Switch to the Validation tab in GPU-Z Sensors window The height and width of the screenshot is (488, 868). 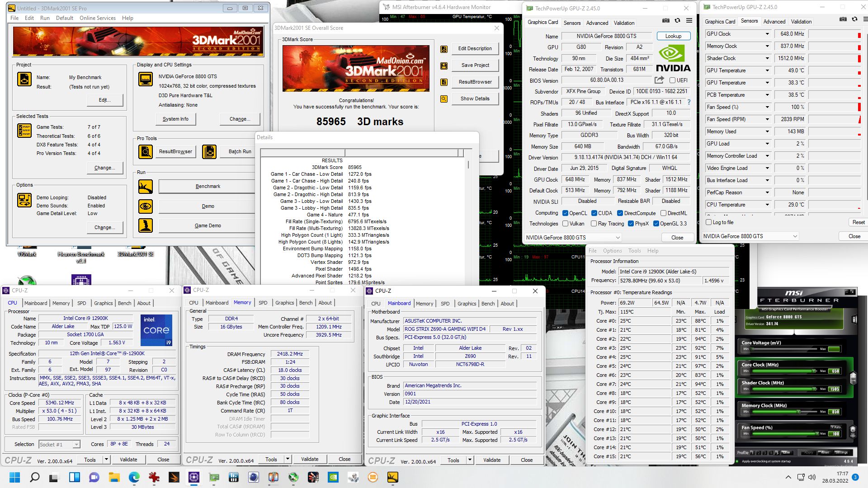coord(801,22)
